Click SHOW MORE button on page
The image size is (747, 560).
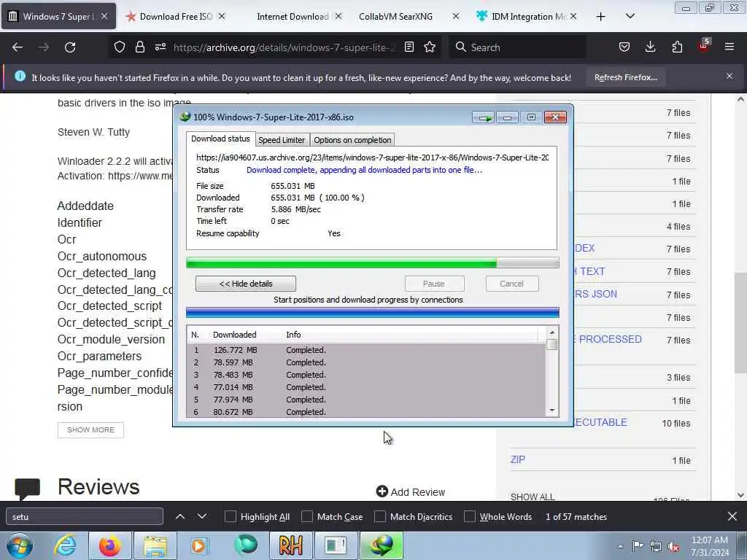(90, 430)
